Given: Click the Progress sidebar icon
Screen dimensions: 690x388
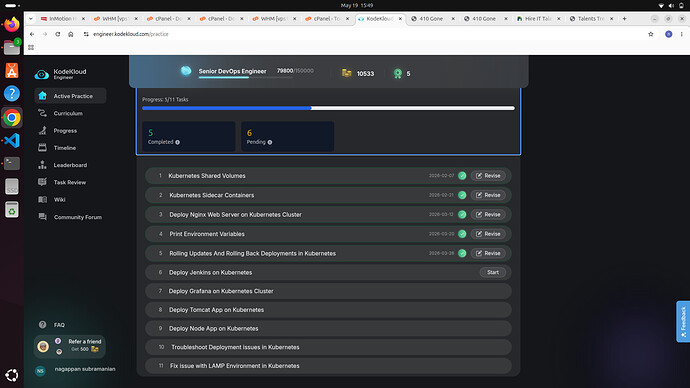Looking at the screenshot, I should tap(42, 130).
